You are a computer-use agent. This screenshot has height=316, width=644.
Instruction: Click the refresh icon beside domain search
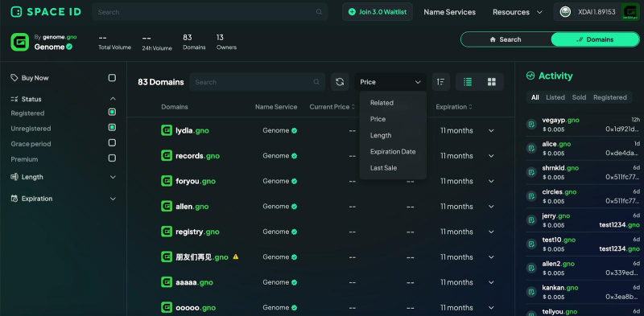(x=340, y=82)
